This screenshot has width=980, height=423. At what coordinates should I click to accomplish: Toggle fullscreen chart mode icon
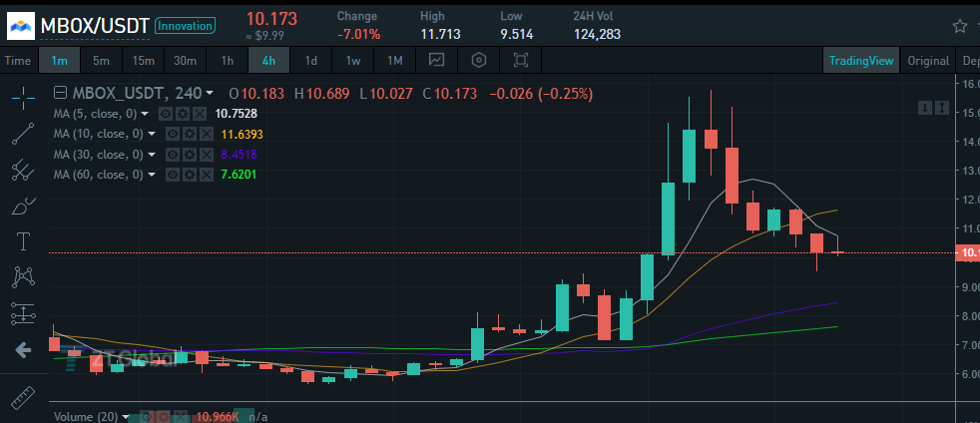point(520,61)
